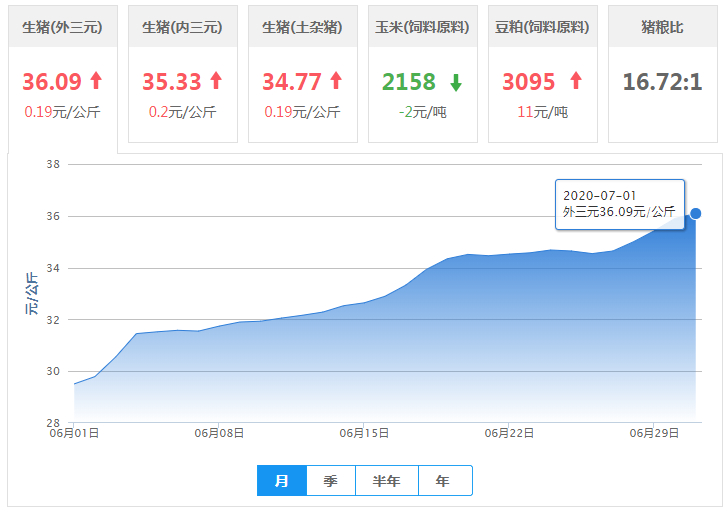Click the 2020-07-01 chart tooltip
Image resolution: width=723 pixels, height=507 pixels.
tap(620, 203)
